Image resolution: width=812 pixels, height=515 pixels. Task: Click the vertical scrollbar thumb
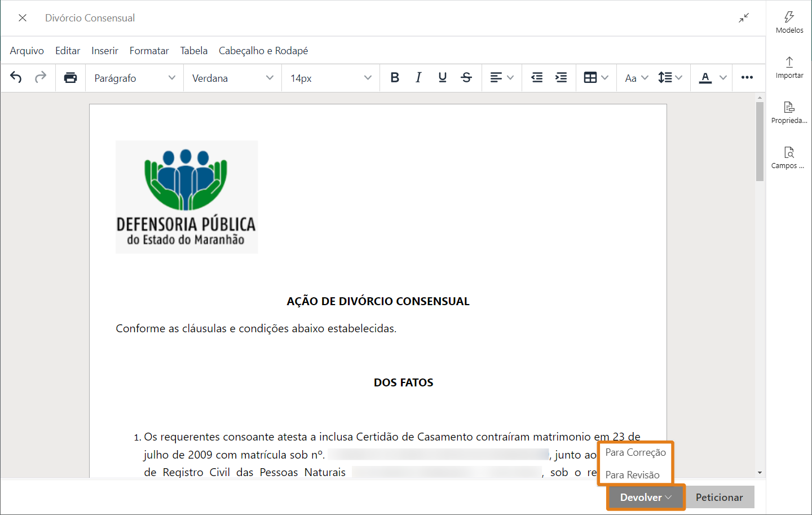pyautogui.click(x=760, y=141)
